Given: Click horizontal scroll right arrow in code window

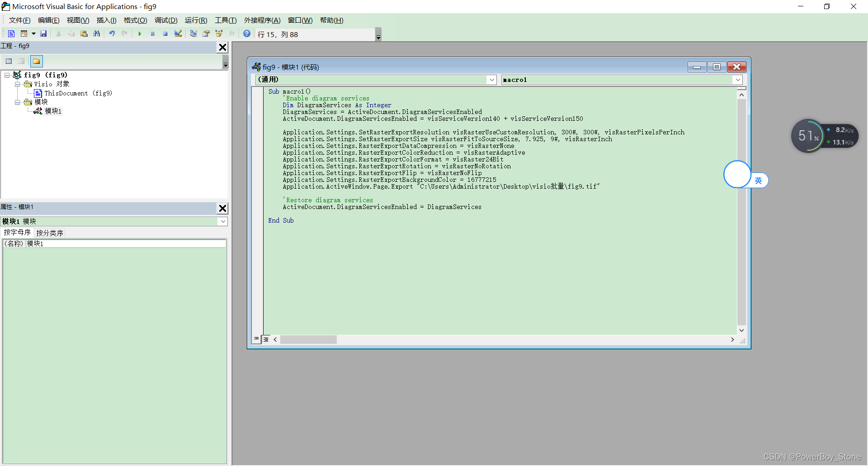Looking at the screenshot, I should point(732,339).
